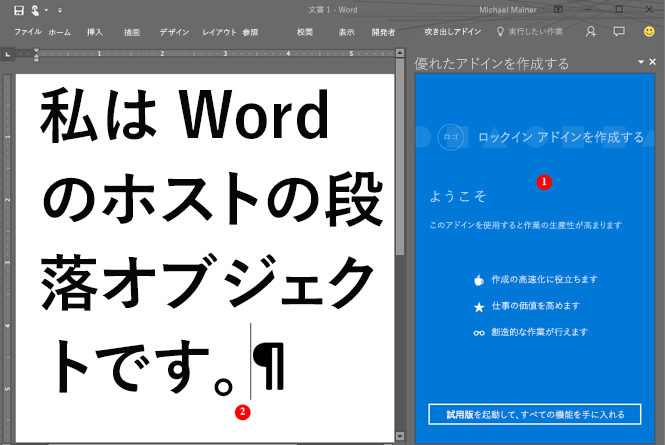Switch to the デザイン ribbon tab

click(x=174, y=32)
